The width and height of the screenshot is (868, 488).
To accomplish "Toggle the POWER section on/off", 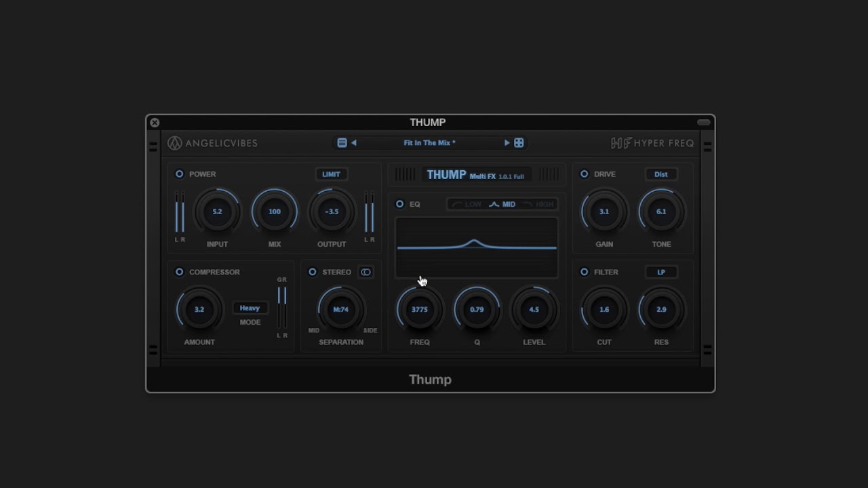I will [180, 174].
